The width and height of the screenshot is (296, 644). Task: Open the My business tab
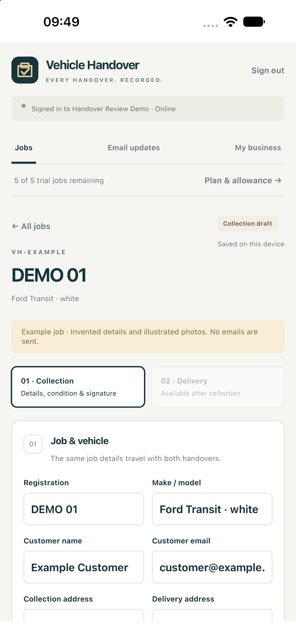point(258,148)
